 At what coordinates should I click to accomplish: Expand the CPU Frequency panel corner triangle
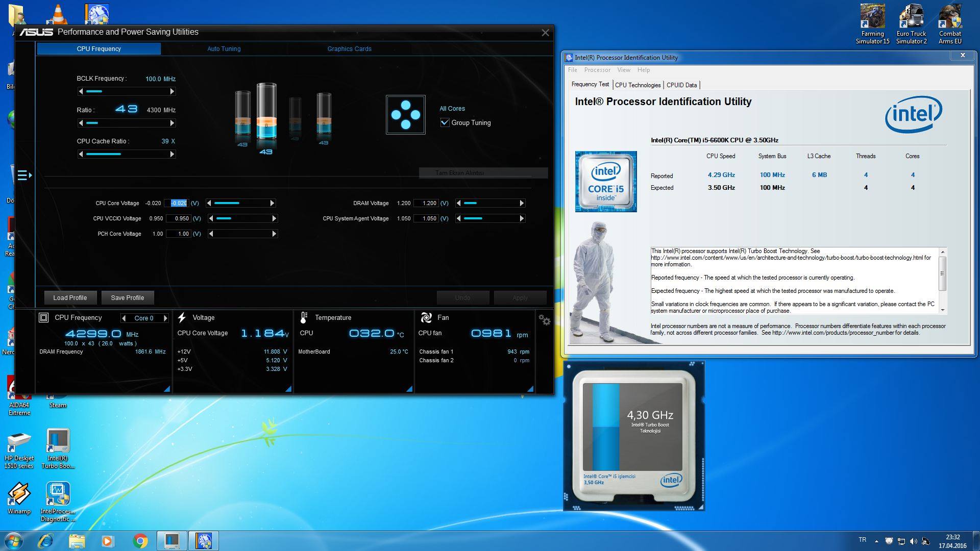click(x=167, y=389)
